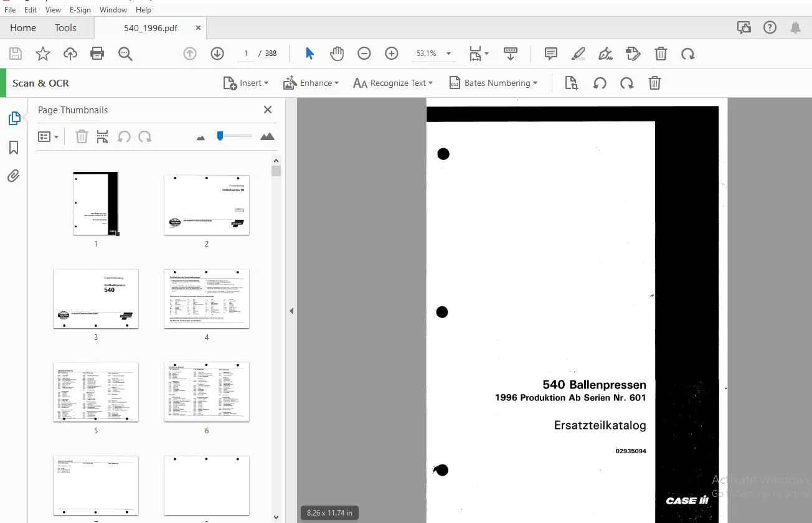Viewport: 812px width, 523px height.
Task: Open the share or chat icon at top right
Action: (744, 27)
